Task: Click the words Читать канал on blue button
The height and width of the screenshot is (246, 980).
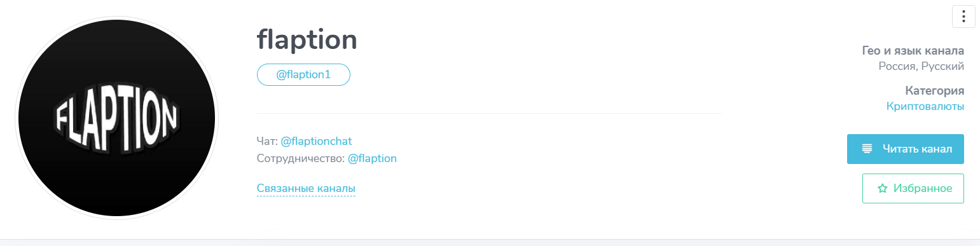Action: [x=917, y=149]
